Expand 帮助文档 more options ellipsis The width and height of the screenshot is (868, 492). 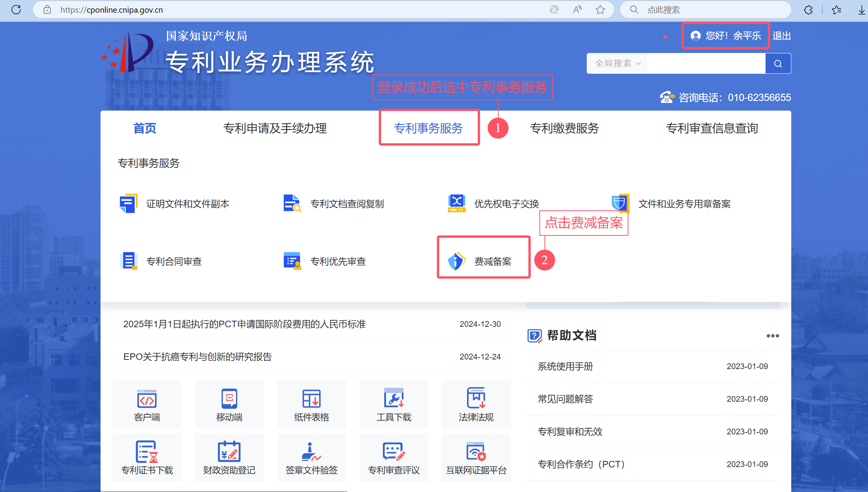[x=772, y=336]
